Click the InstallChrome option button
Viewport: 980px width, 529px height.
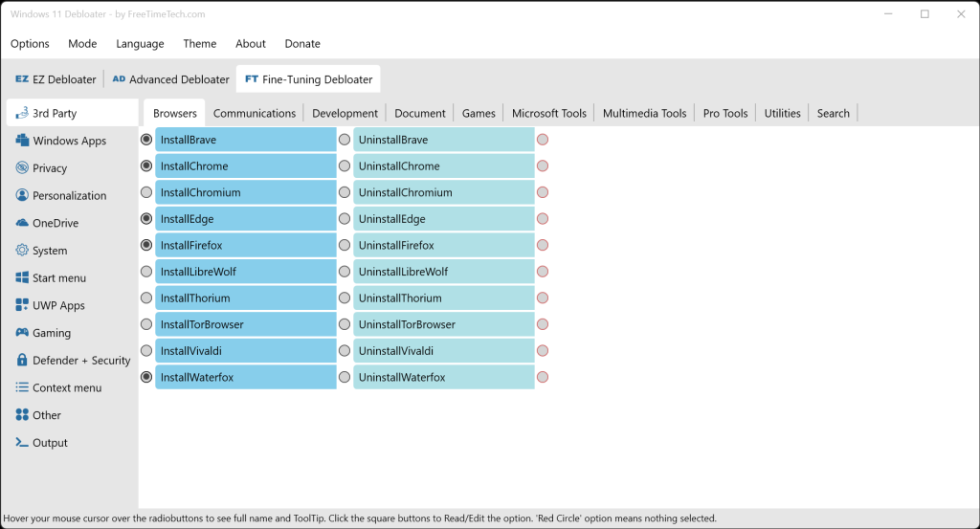[246, 166]
